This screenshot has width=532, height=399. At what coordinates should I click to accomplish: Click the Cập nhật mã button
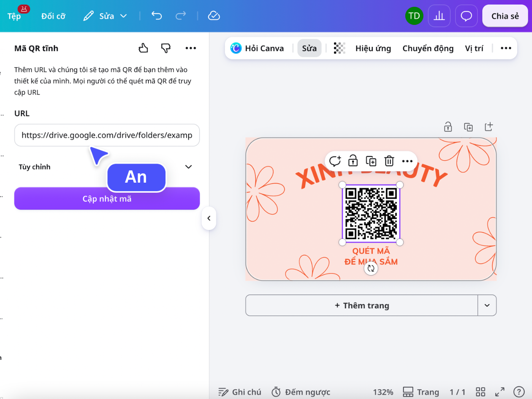tap(107, 199)
